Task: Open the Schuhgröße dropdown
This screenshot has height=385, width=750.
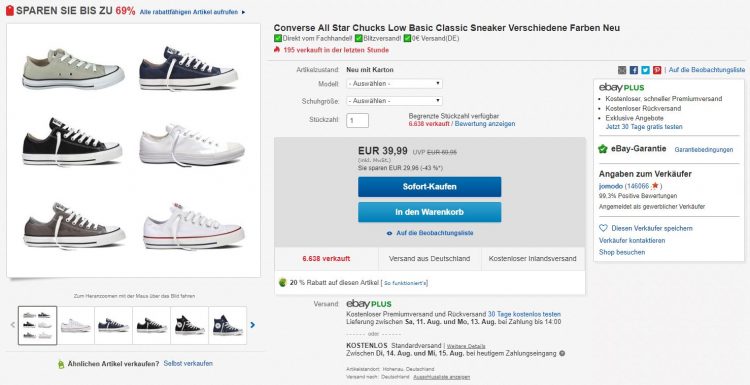Action: click(395, 101)
